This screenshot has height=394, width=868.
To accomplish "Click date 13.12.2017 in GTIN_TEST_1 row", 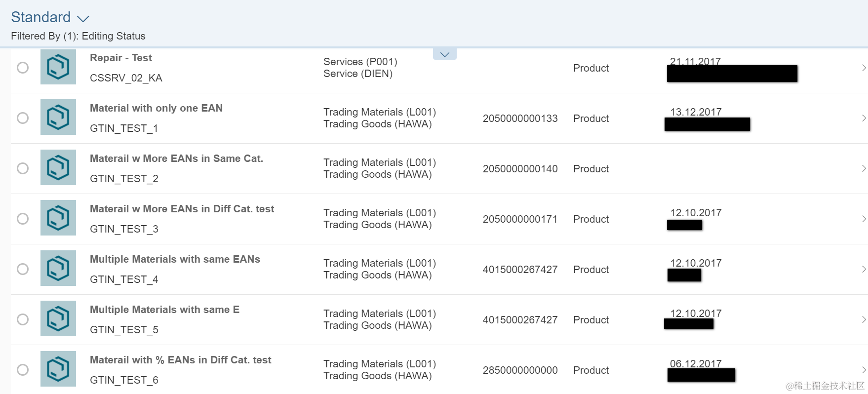I will (x=696, y=112).
